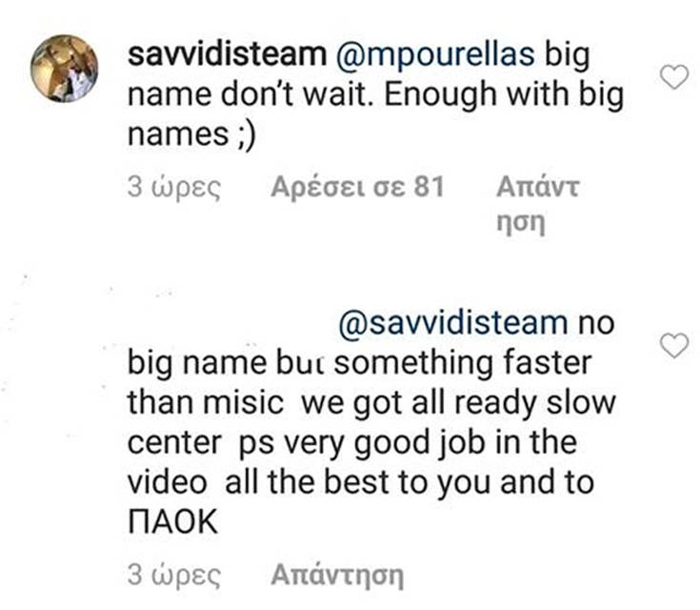Click the 'big name but something faster' line

pyautogui.click(x=359, y=363)
